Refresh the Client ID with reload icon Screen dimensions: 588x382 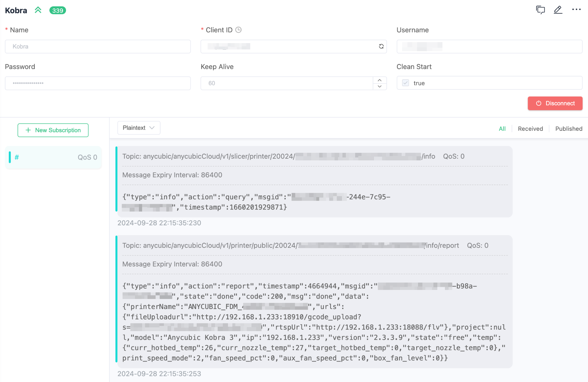pyautogui.click(x=381, y=46)
